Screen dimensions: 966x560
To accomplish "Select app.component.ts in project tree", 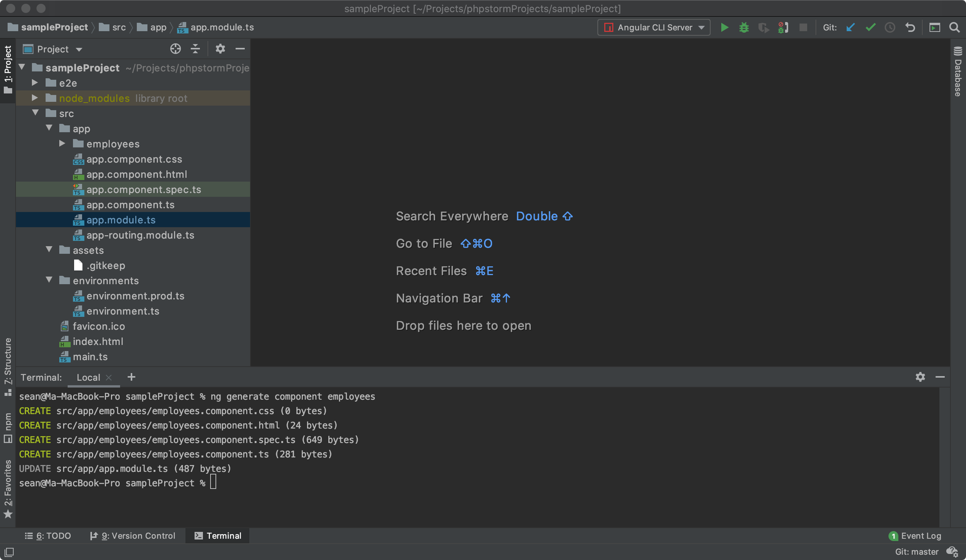I will [130, 205].
